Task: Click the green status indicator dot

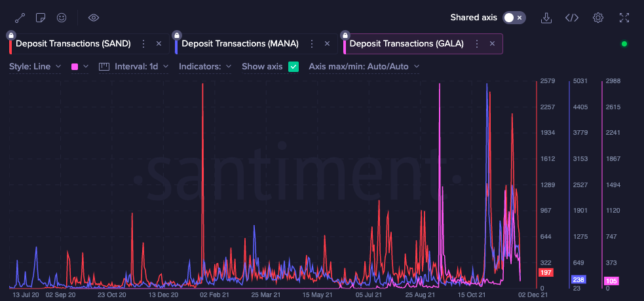Action: coord(624,44)
